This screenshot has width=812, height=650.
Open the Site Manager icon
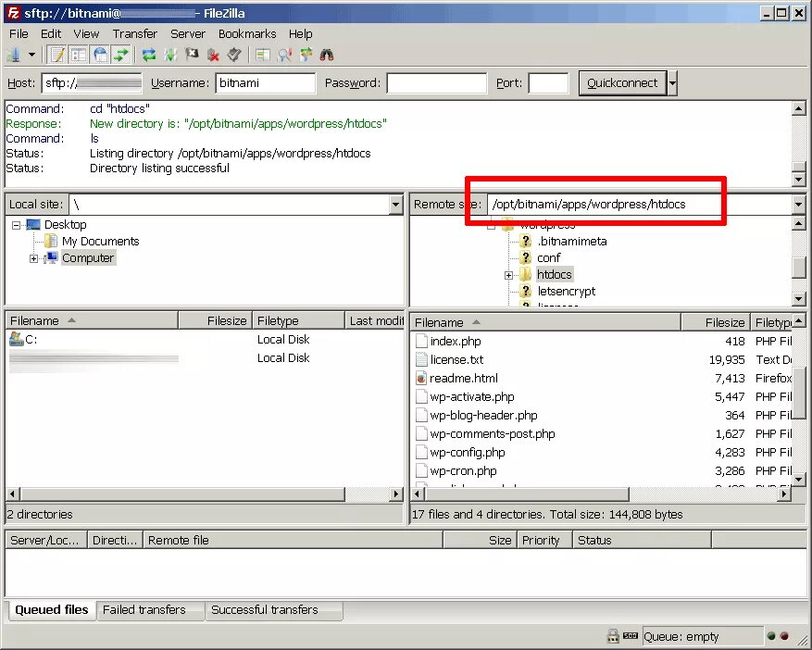click(14, 55)
